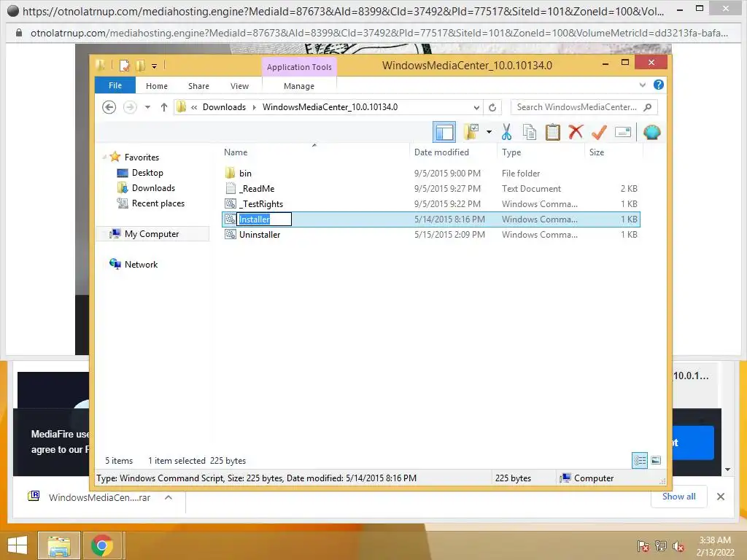This screenshot has height=560, width=747.
Task: Select the _TestRights command script
Action: point(262,204)
